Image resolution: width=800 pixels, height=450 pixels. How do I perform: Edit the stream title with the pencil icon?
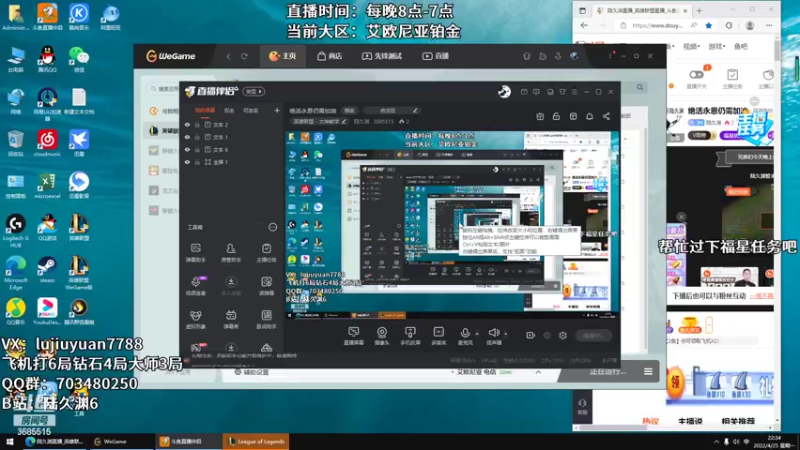click(x=415, y=110)
